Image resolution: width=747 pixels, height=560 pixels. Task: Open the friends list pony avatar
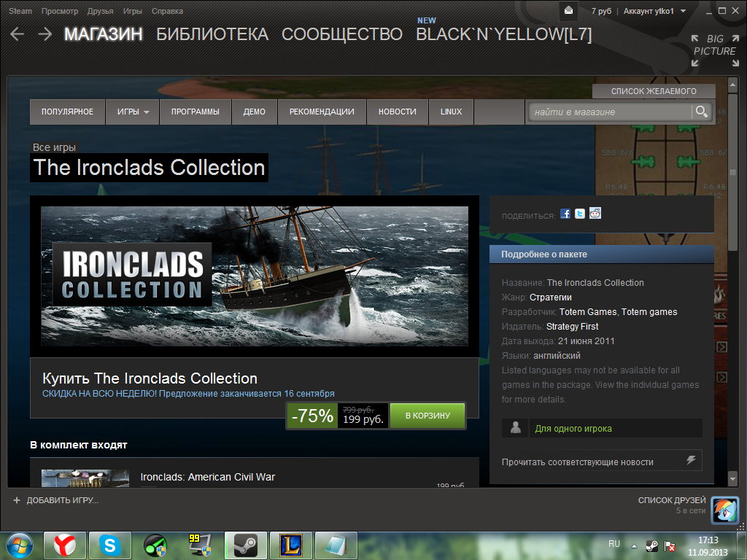(x=724, y=510)
